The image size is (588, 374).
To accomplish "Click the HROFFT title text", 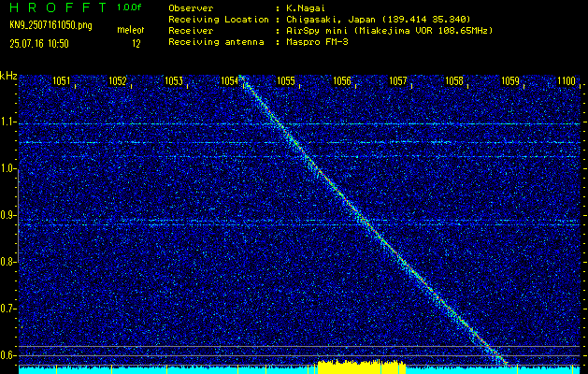I will click(59, 7).
